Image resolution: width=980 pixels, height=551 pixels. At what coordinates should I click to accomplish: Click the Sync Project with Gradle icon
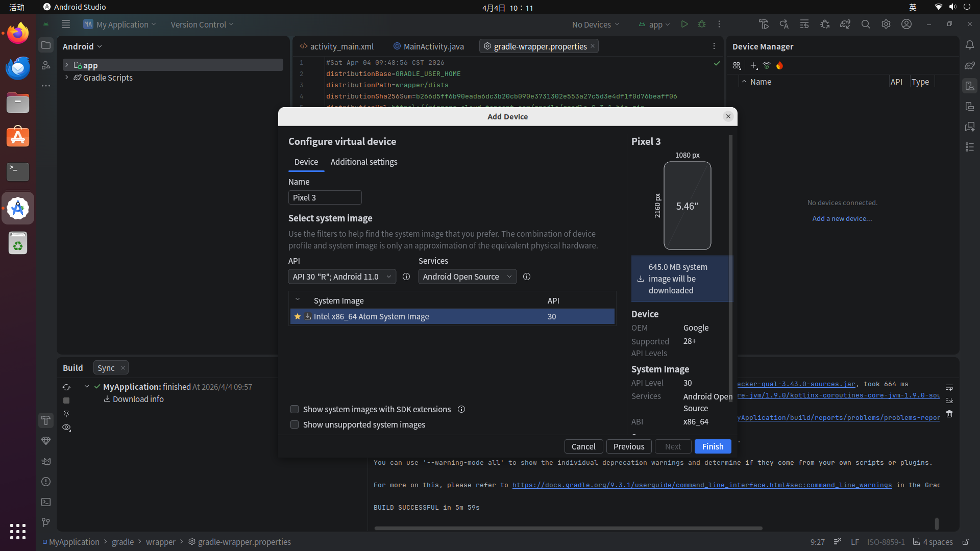pos(845,24)
